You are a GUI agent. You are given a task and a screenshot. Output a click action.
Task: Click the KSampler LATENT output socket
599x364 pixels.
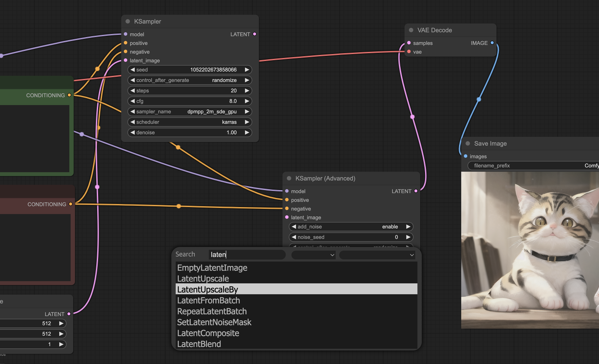255,34
